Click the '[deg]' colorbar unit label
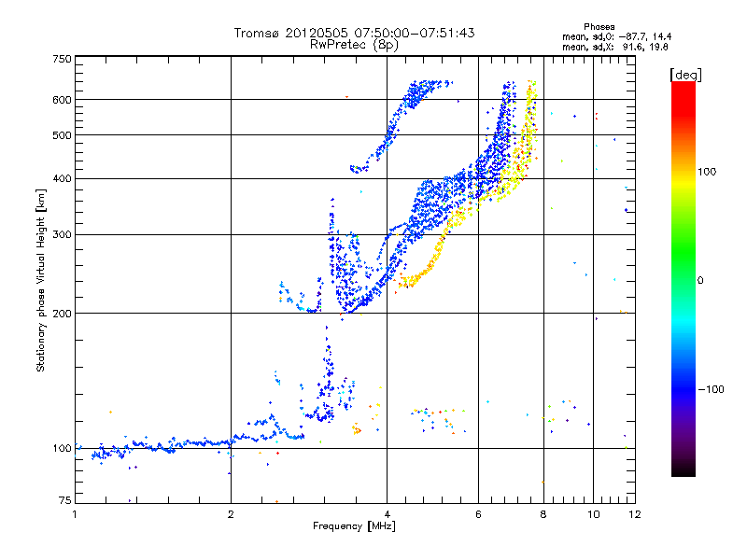Screen dimensions: 747x560 coord(685,75)
